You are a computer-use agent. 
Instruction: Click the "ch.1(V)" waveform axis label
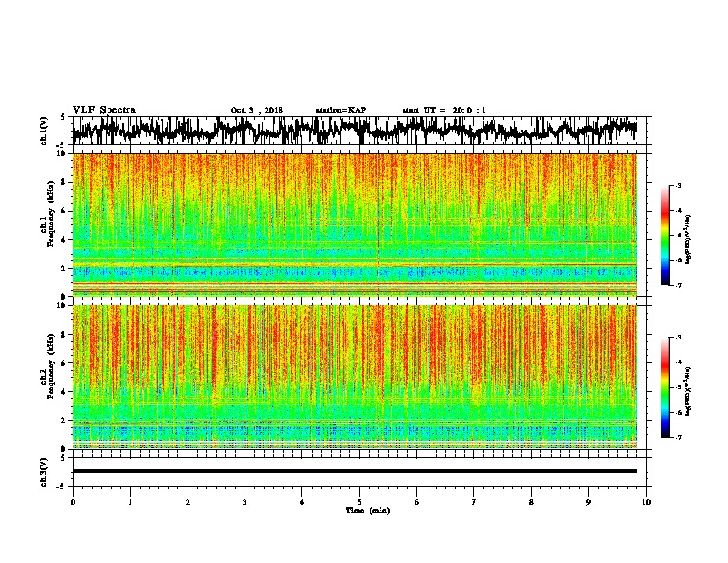tap(43, 131)
